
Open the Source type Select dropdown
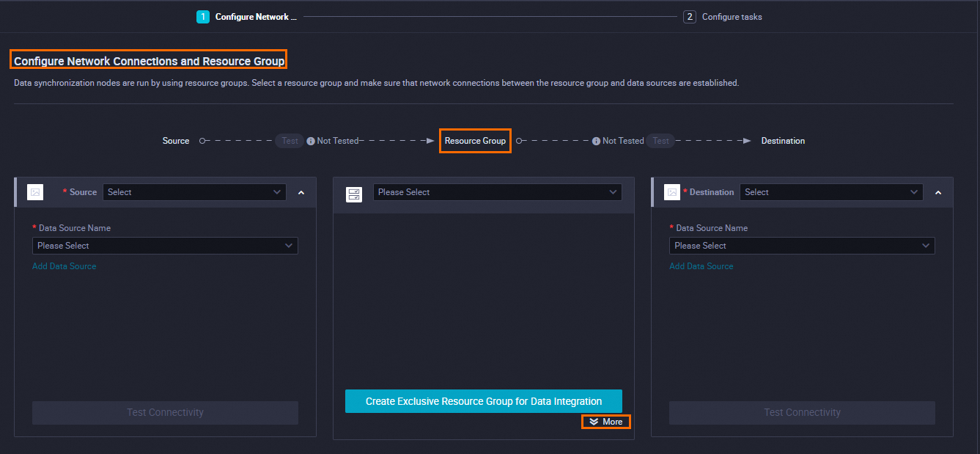(194, 192)
